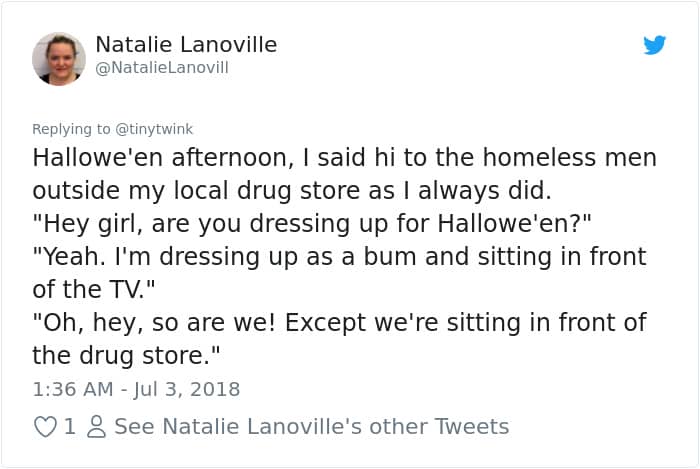Open the 1:36 AM - Jul 3, 2018 timestamp
700x469 pixels.
coord(136,389)
